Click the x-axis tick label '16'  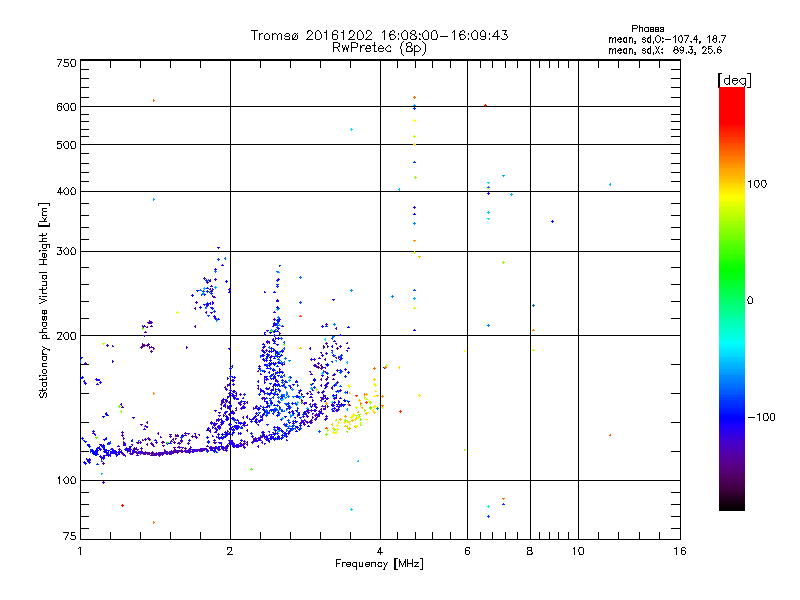coord(680,551)
